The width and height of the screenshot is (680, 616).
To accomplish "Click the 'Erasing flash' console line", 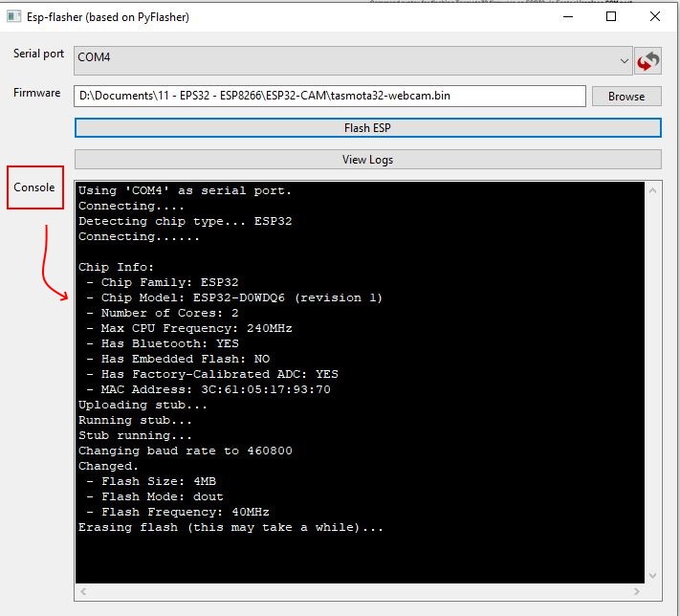I will [230, 527].
